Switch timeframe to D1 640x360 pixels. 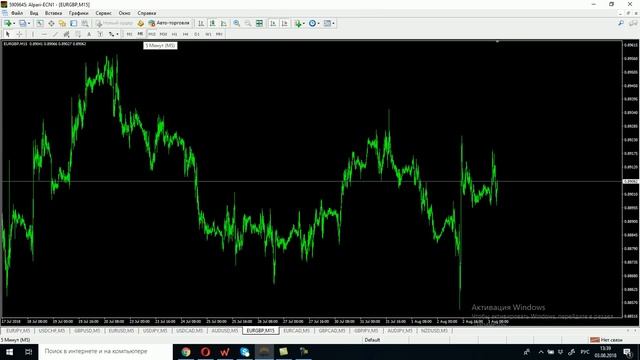click(197, 34)
